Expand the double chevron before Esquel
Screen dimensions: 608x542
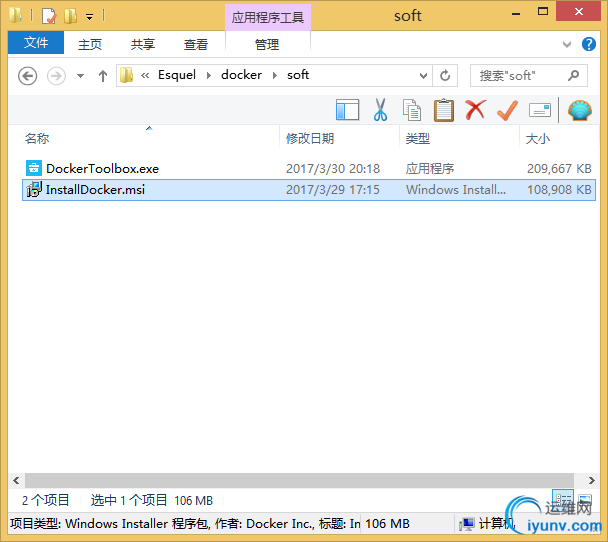145,75
